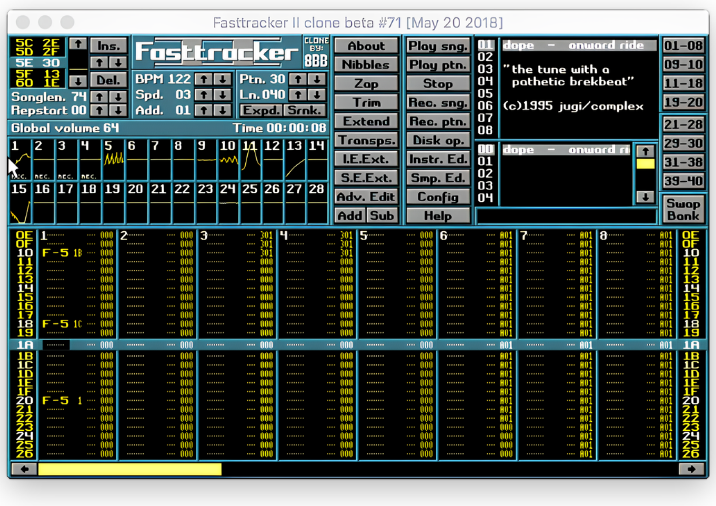The width and height of the screenshot is (716, 506).
Task: Click Ins. to insert song position
Action: tap(109, 46)
